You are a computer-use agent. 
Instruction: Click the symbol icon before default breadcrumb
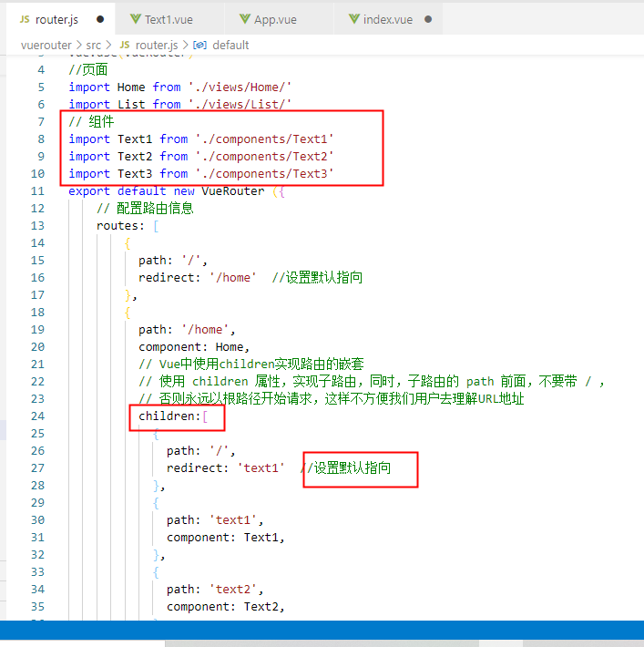(200, 45)
